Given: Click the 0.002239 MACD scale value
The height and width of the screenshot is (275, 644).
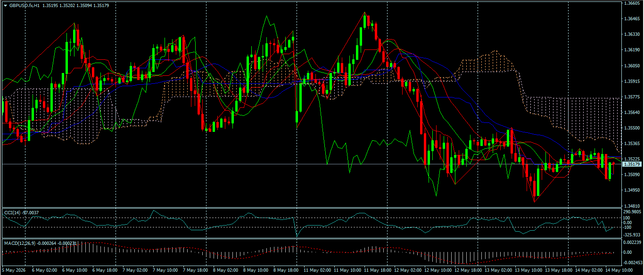Looking at the screenshot, I should (632, 242).
